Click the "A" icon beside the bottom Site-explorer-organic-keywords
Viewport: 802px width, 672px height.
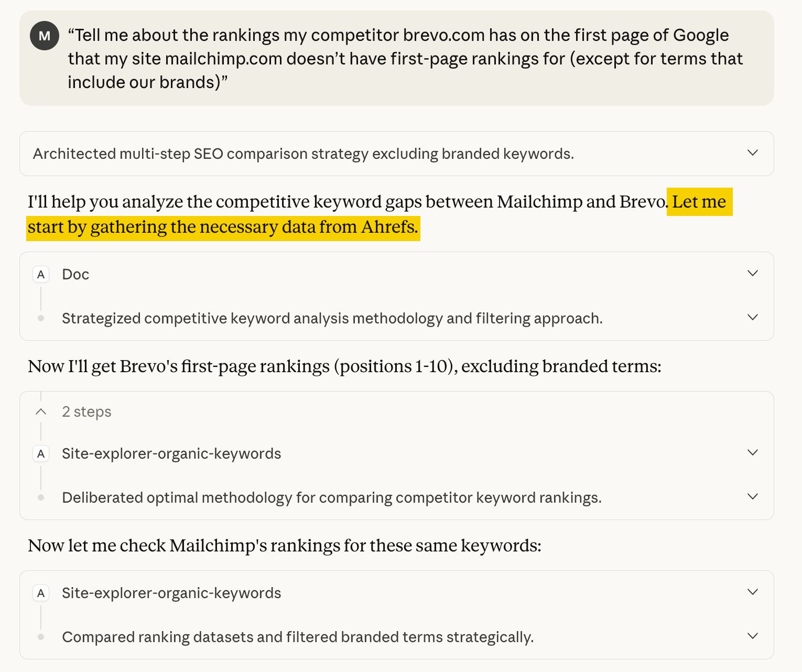point(41,593)
